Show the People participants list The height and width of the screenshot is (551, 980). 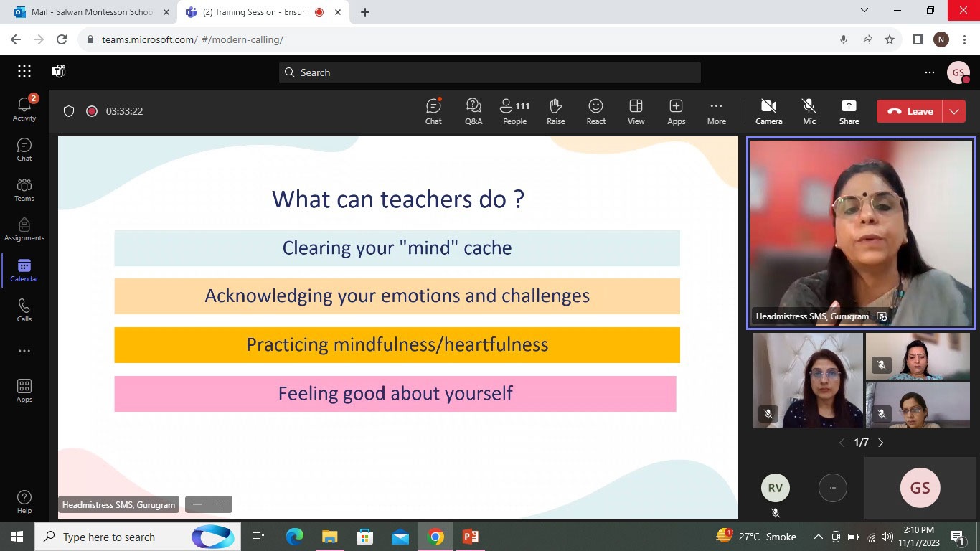[514, 111]
